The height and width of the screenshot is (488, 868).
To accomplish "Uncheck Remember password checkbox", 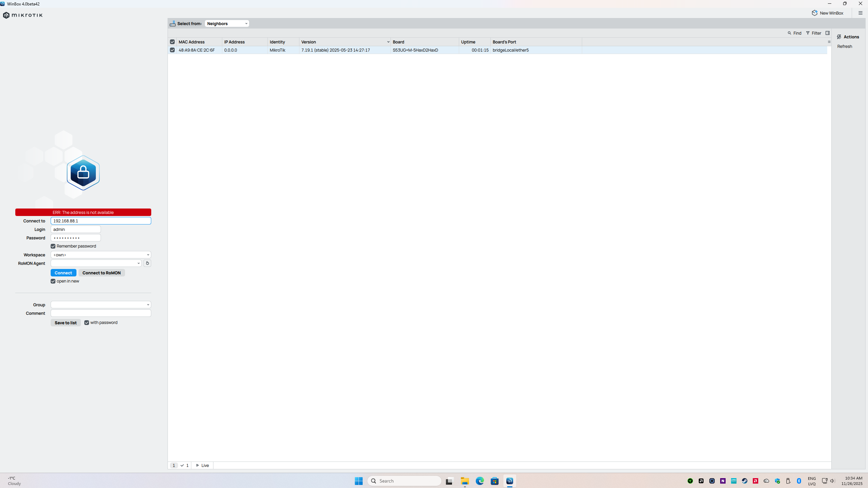I will 53,246.
